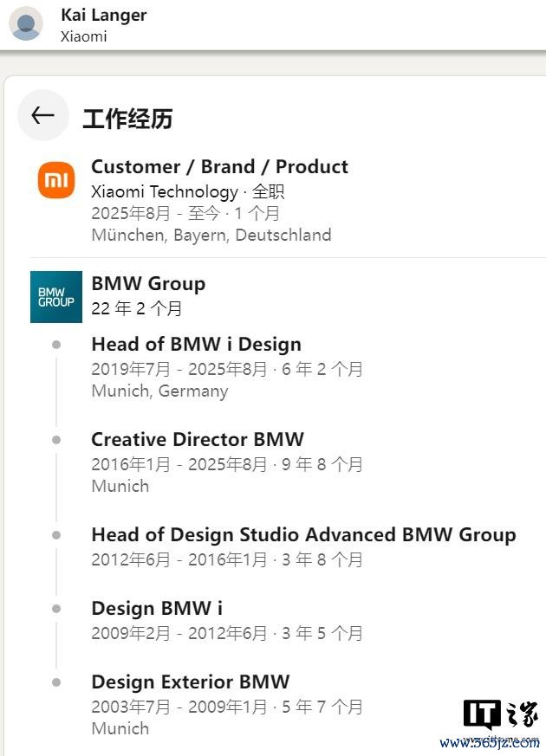This screenshot has width=546, height=756.
Task: Open the Customer / Brand / Product position
Action: [219, 166]
